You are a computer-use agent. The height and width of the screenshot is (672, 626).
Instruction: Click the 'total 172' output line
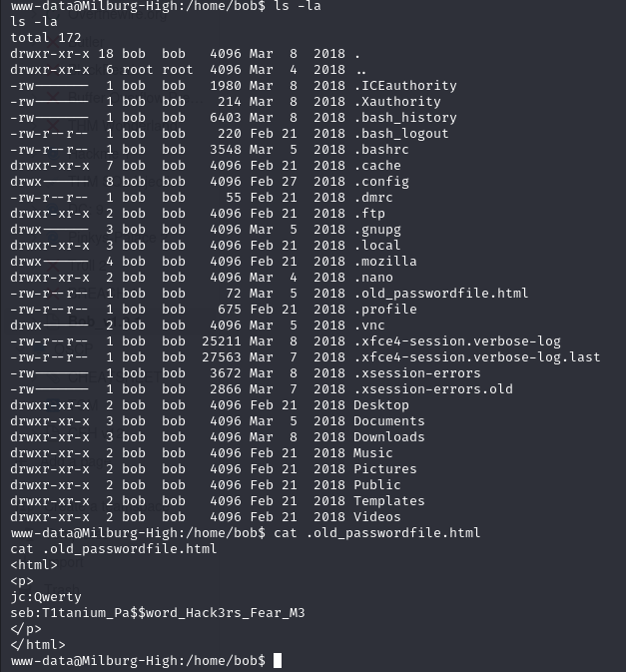pyautogui.click(x=46, y=38)
